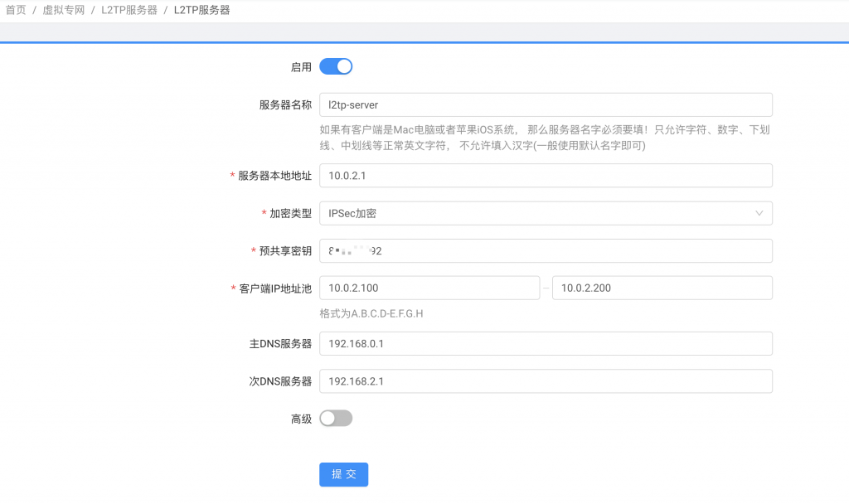Click the IP pool end field 10.0.2.200
The image size is (849, 504).
pyautogui.click(x=662, y=288)
